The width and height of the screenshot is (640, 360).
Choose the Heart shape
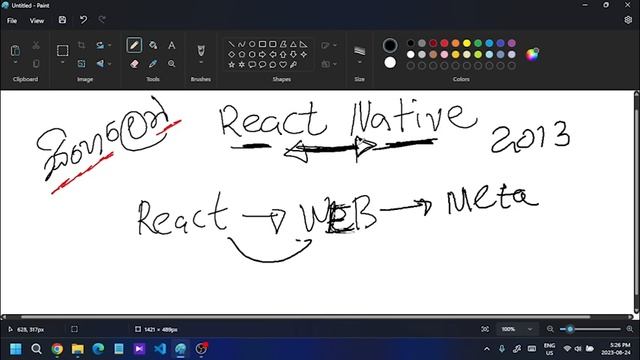click(x=283, y=64)
